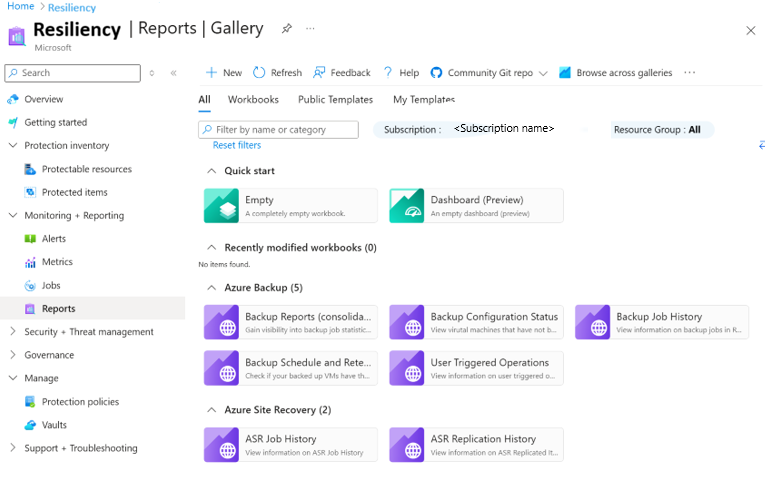Click the Resiliency breadcrumb link
Viewport: 765px width, 492px height.
(x=72, y=8)
